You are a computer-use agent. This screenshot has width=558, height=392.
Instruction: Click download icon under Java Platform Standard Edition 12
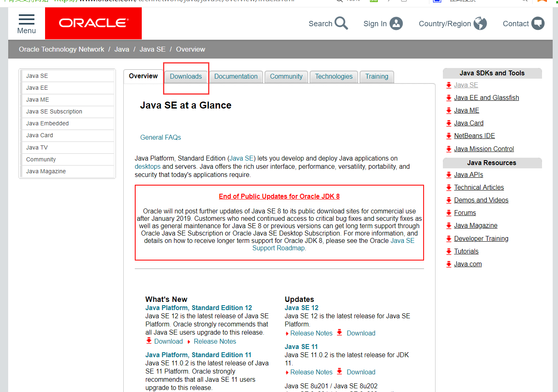pos(149,340)
